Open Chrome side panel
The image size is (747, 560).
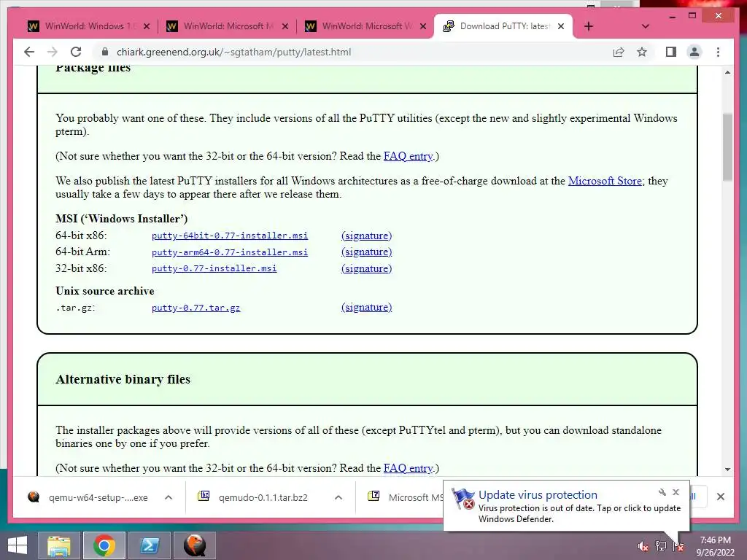point(671,52)
